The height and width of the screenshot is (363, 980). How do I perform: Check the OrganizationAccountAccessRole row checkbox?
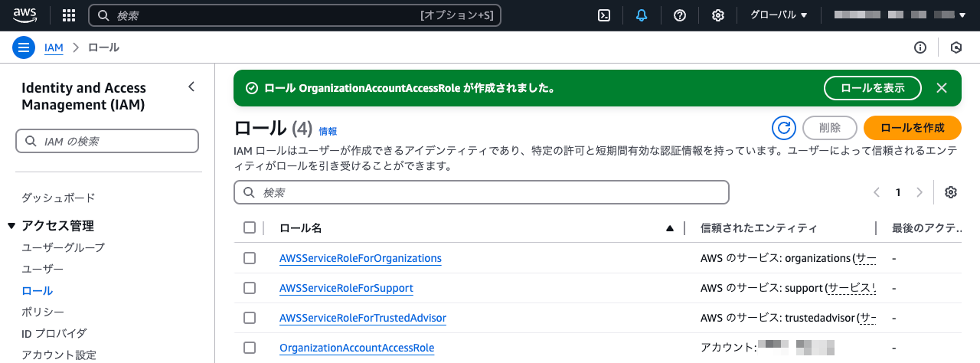point(250,348)
